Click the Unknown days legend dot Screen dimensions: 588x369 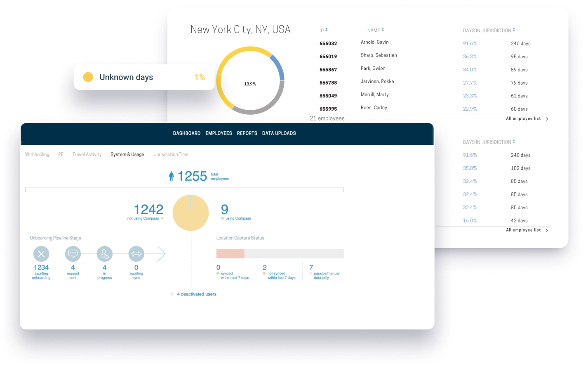tap(87, 77)
